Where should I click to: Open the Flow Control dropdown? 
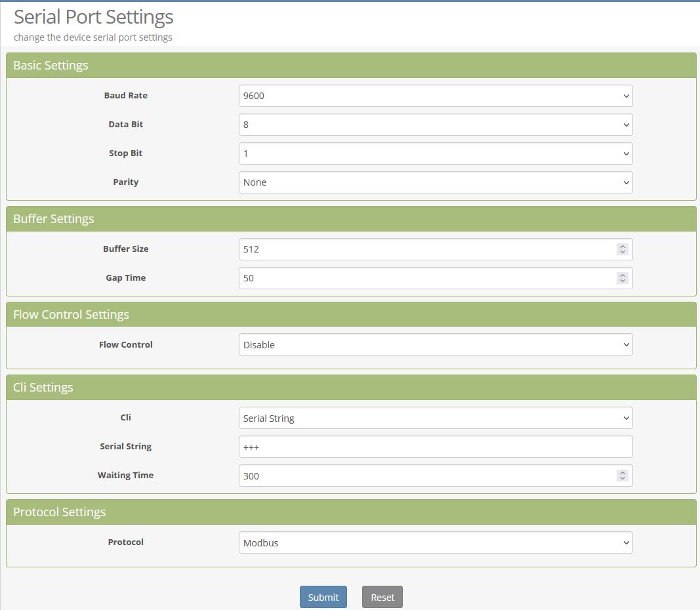[x=435, y=344]
